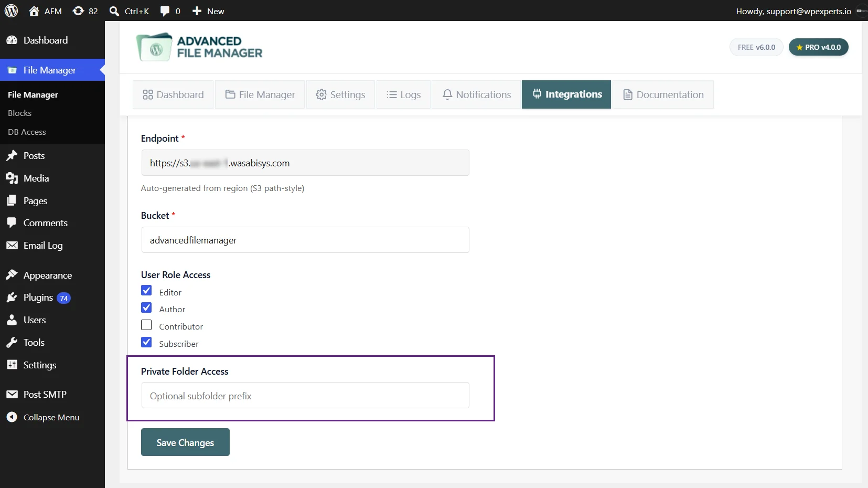Open the File Manager submenu link
Screen dimensions: 868x488
tap(33, 94)
